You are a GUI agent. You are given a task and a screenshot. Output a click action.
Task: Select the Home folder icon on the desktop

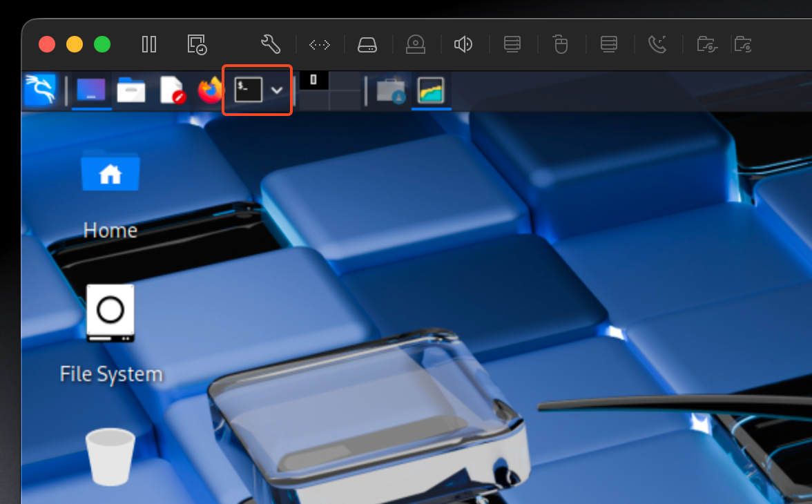point(110,171)
